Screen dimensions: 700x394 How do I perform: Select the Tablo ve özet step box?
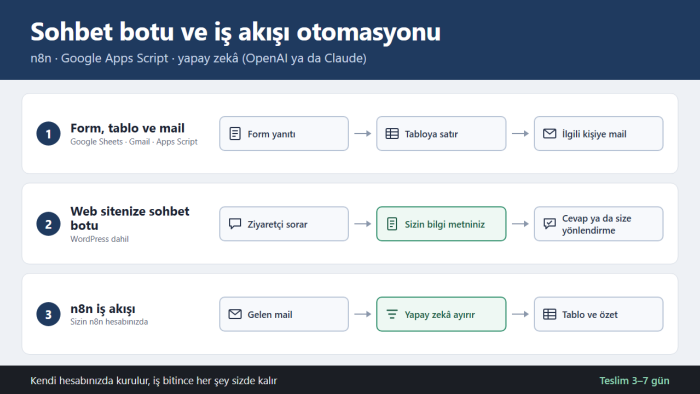[599, 314]
